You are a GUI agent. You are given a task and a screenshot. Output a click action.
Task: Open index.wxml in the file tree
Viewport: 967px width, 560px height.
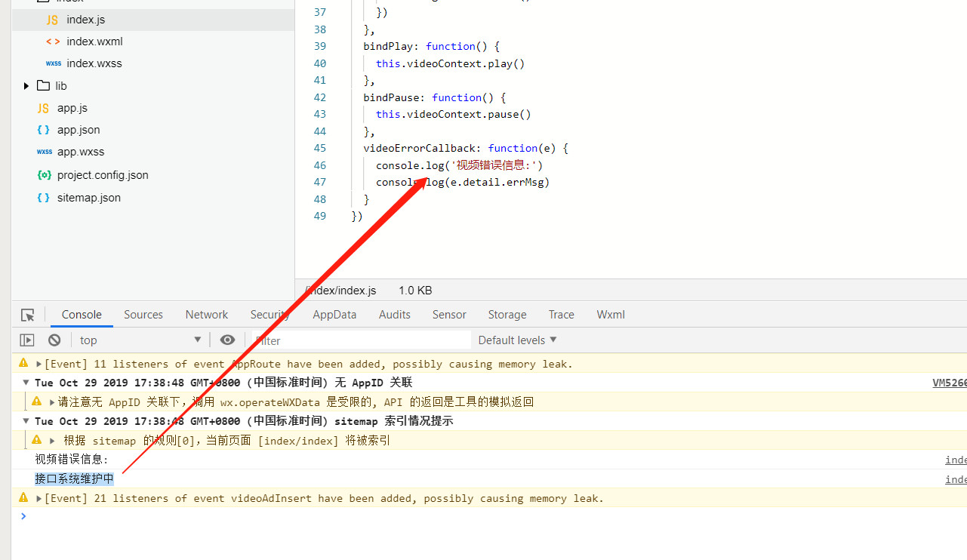coord(94,42)
